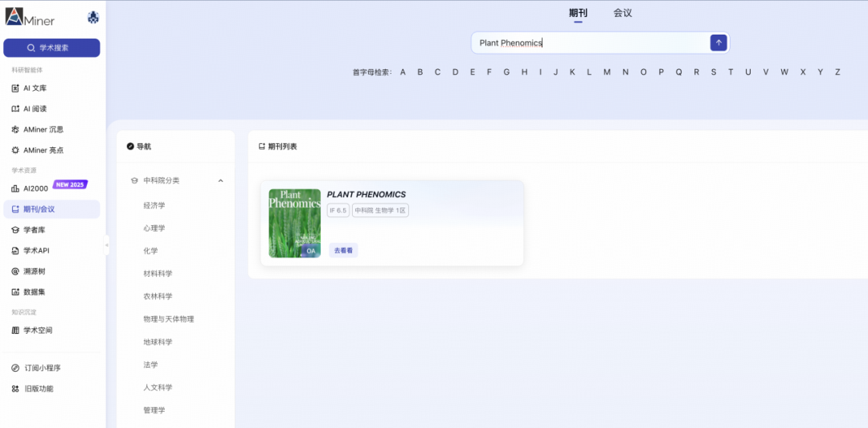Filter journals by letter W
The width and height of the screenshot is (868, 428).
(784, 72)
